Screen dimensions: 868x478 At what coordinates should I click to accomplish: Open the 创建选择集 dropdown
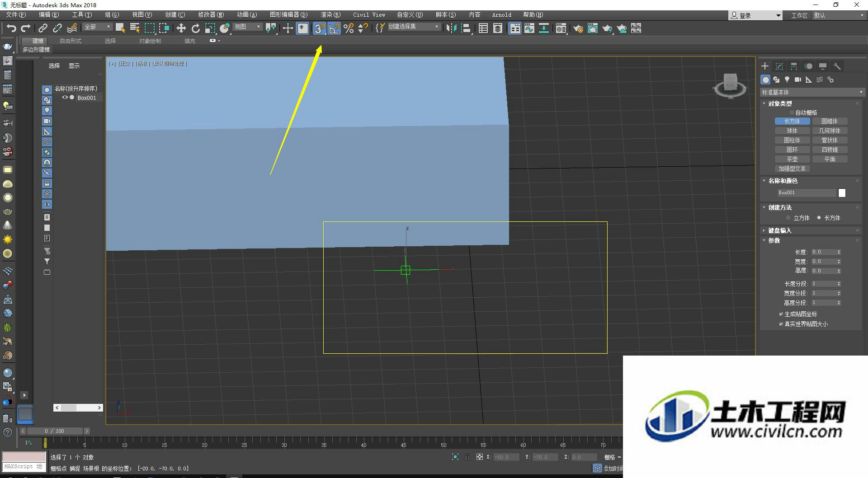pyautogui.click(x=414, y=27)
